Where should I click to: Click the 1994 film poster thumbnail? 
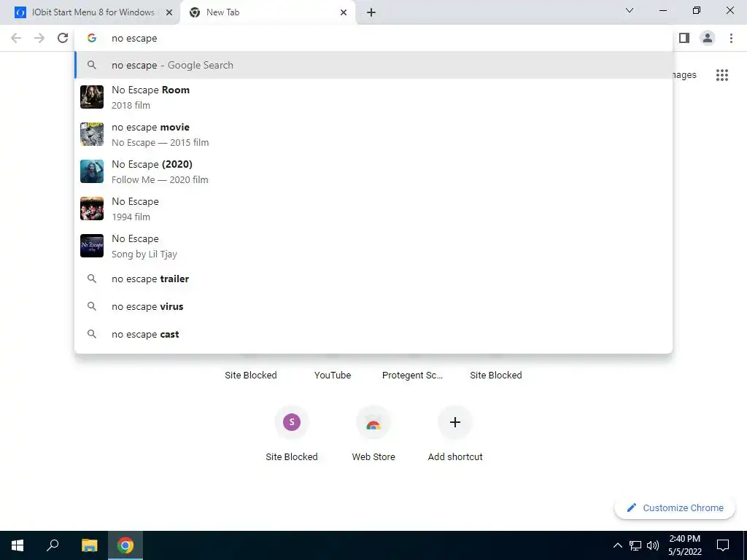point(92,209)
